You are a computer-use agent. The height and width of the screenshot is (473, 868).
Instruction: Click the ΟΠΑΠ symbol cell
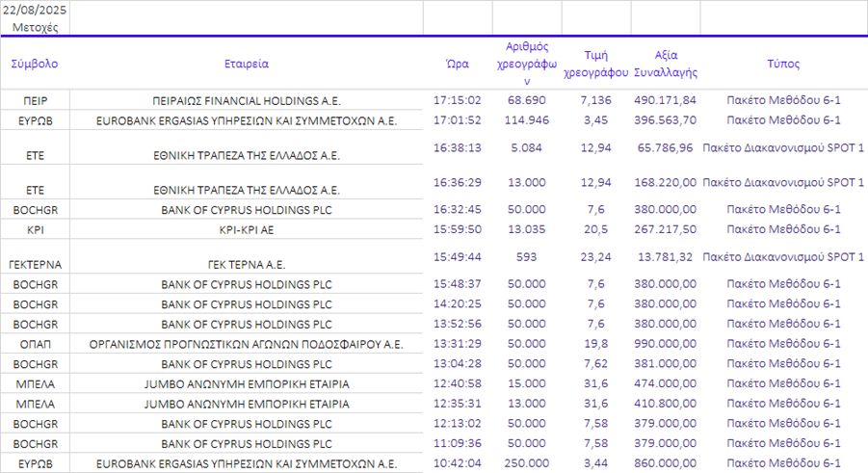[x=35, y=343]
